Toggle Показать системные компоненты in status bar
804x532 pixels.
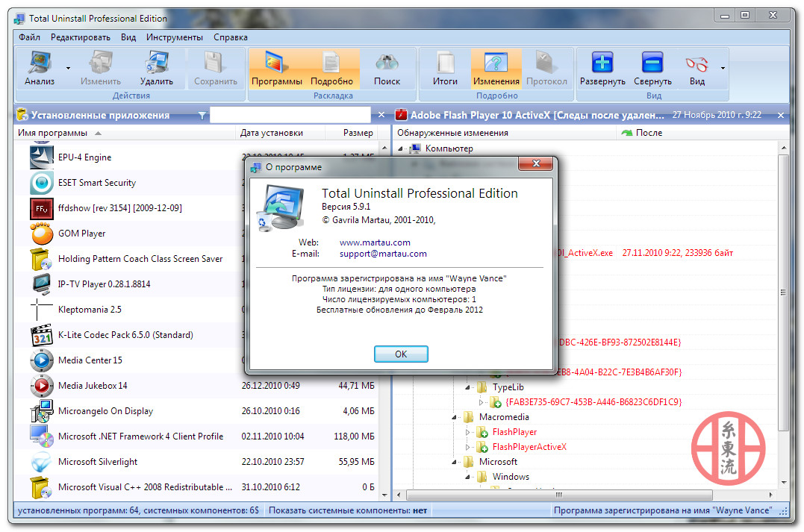click(x=348, y=510)
